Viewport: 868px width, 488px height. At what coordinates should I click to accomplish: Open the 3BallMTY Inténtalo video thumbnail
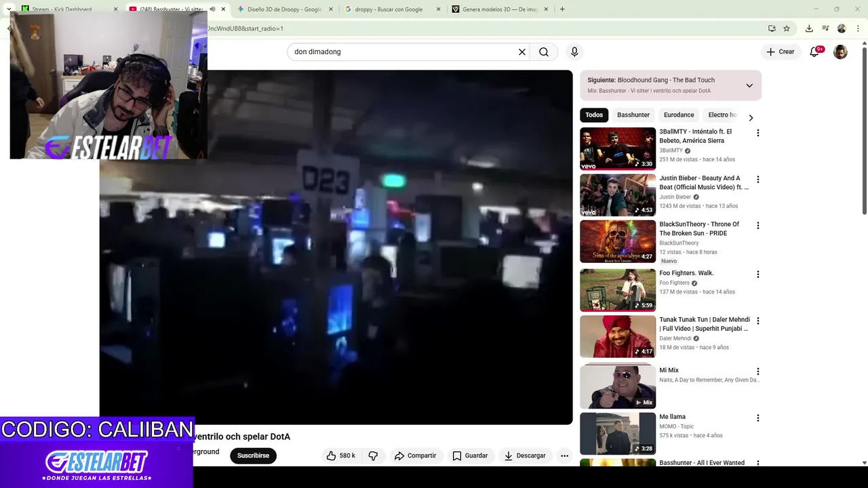(x=618, y=148)
